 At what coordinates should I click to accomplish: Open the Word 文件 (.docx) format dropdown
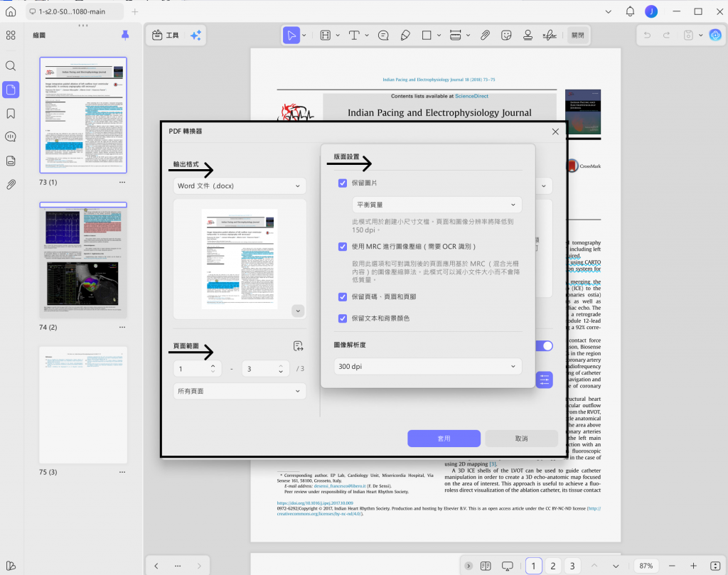pyautogui.click(x=240, y=186)
